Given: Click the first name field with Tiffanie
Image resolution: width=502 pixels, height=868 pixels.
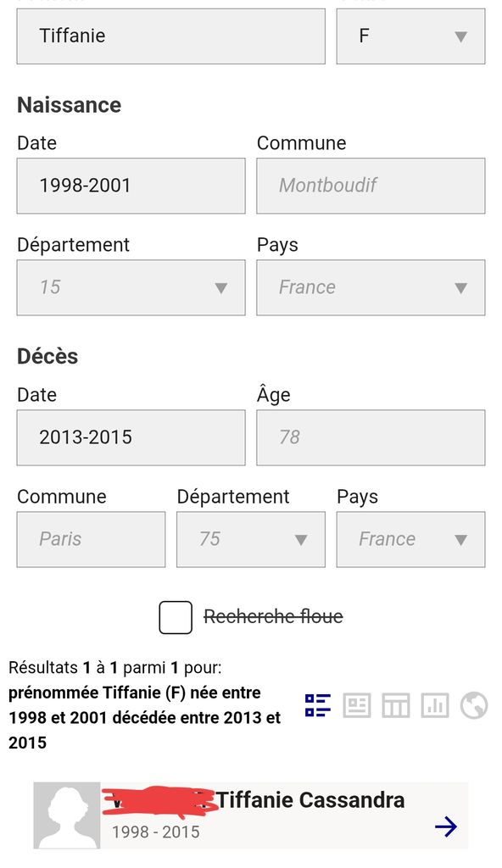Looking at the screenshot, I should coord(170,36).
